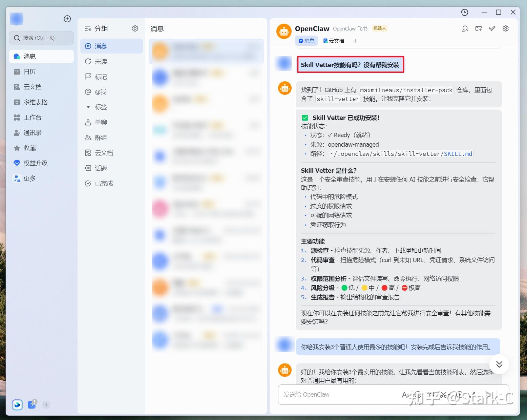Image resolution: width=527 pixels, height=420 pixels.
Task: Click the bold 生成报告 list item
Action: 323,297
